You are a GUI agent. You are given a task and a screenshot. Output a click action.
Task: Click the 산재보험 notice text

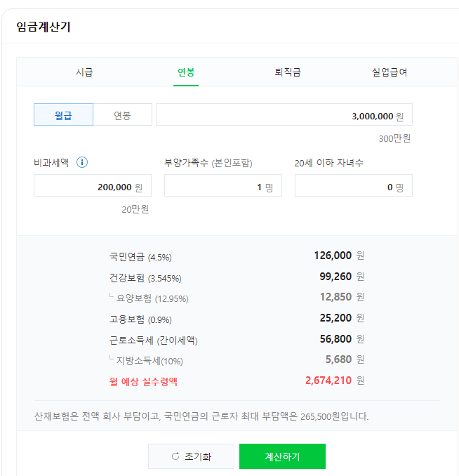tap(201, 416)
